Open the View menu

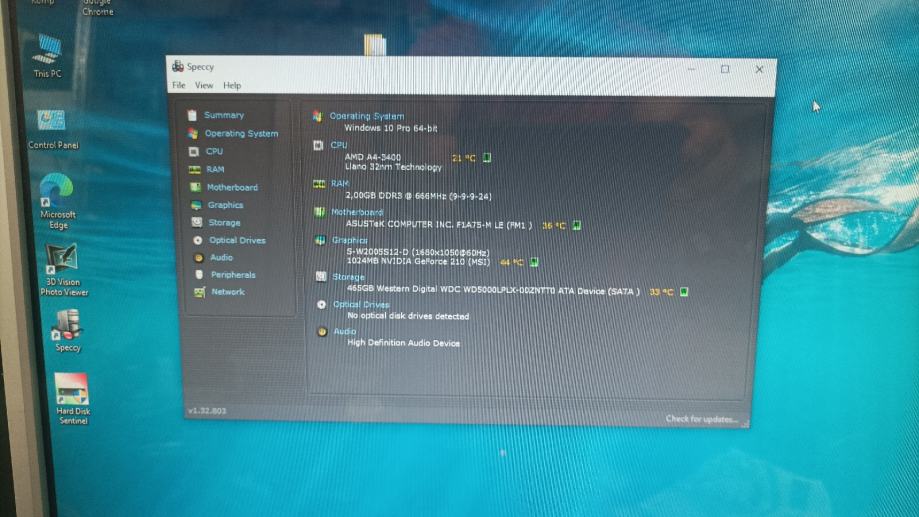pos(204,86)
